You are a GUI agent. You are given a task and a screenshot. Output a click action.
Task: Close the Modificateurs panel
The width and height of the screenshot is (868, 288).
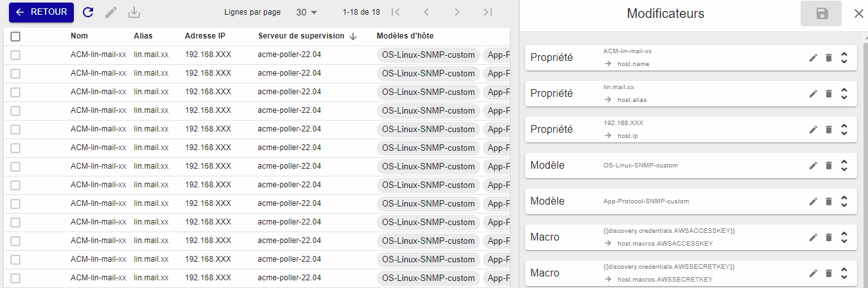(858, 13)
